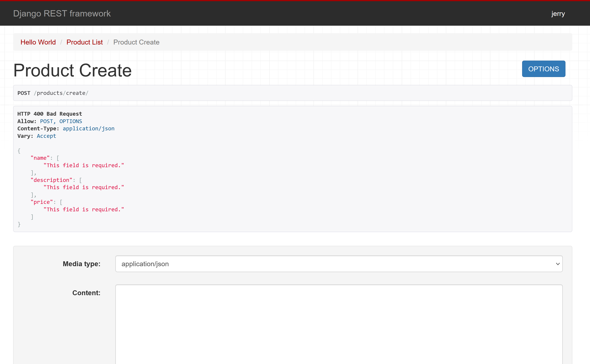
Task: Click Content-Type header's application/json value
Action: [88, 129]
